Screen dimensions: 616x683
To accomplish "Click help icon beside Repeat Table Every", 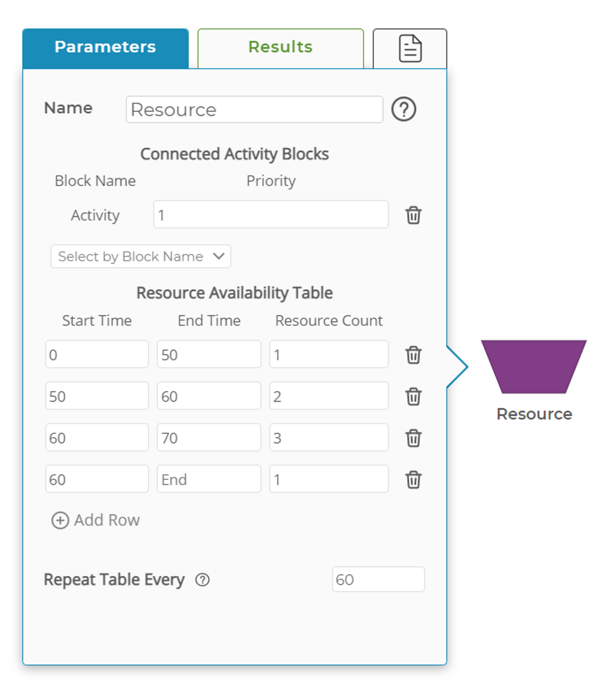I will tap(202, 580).
